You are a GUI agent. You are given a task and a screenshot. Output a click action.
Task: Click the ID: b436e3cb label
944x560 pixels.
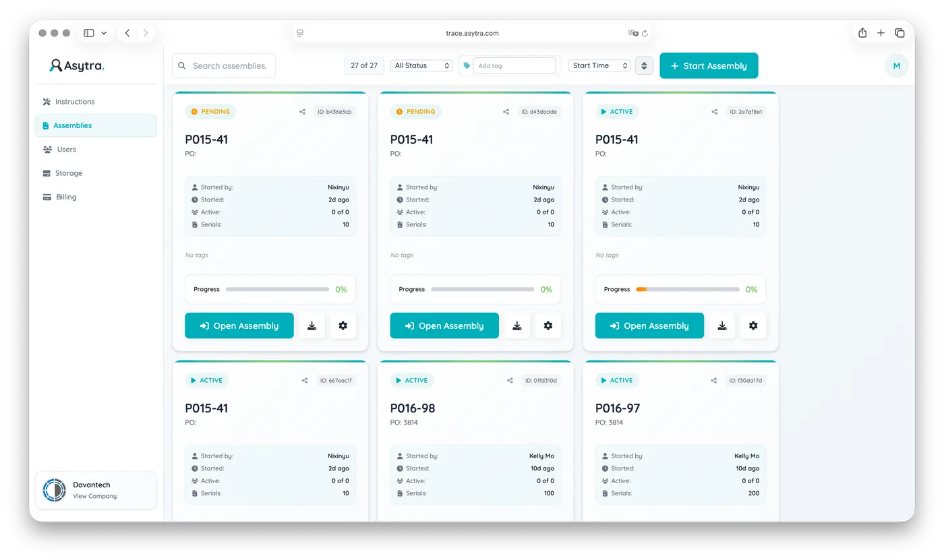334,112
